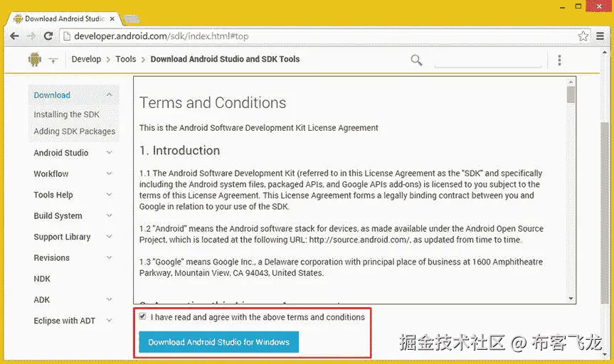
Task: Click the terms box scroll-up arrow
Action: pos(571,82)
